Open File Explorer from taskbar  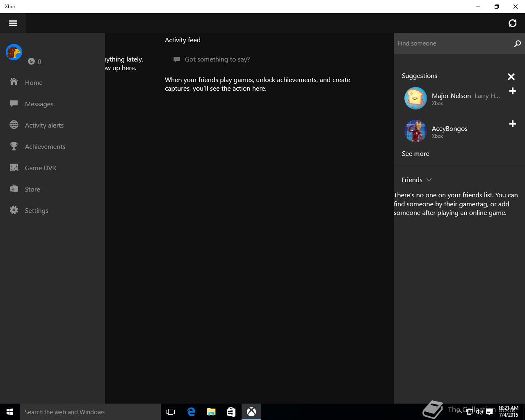pos(211,412)
